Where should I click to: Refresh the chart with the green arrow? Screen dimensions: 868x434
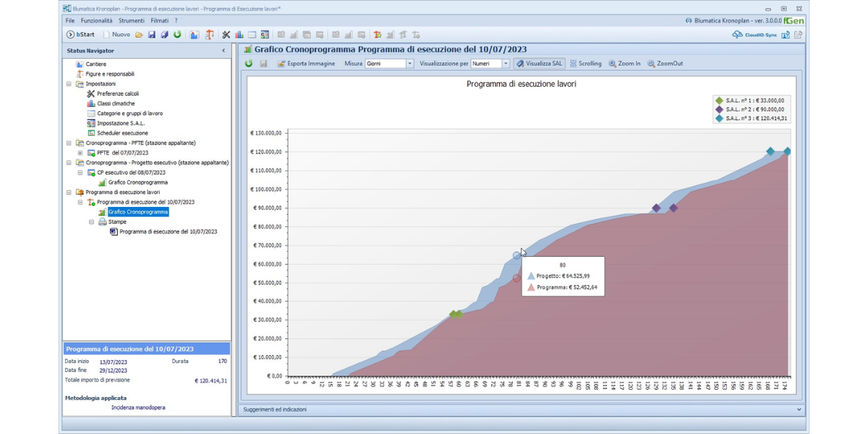coord(249,64)
